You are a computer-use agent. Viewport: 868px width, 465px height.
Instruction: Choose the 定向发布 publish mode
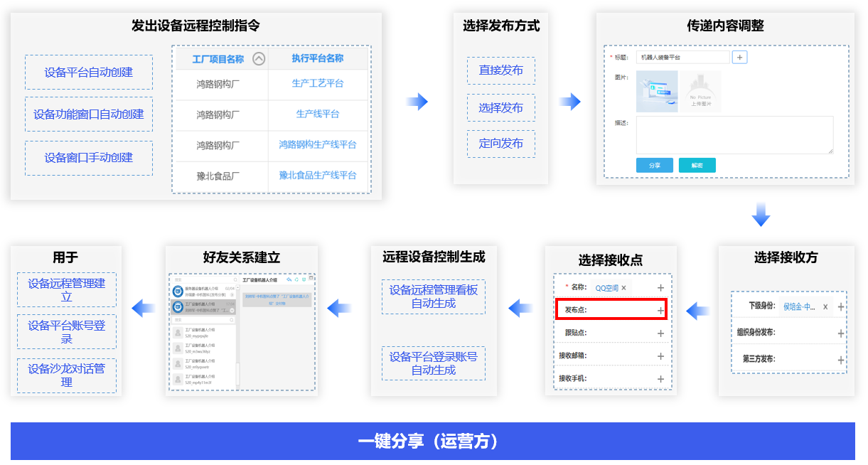(x=500, y=144)
